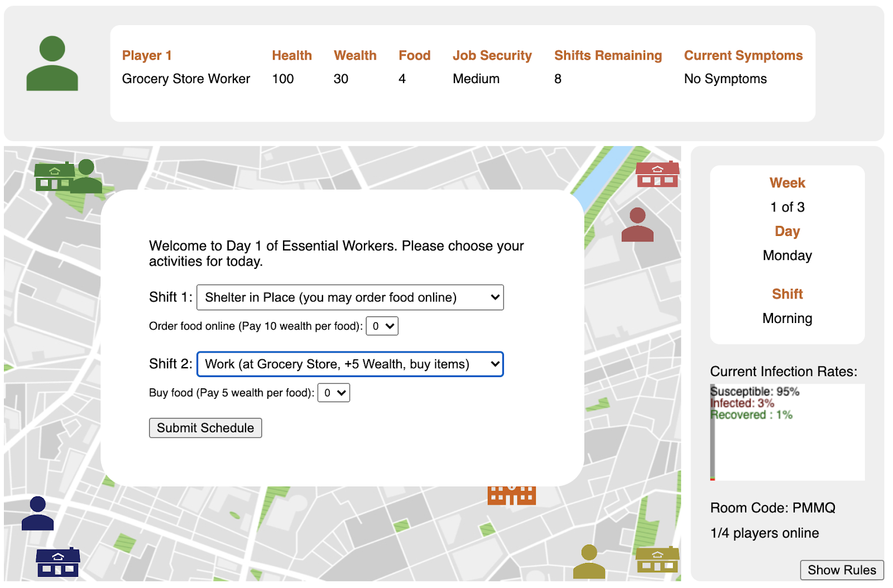The height and width of the screenshot is (588, 893).
Task: Click the infection rates bar chart
Action: click(787, 432)
